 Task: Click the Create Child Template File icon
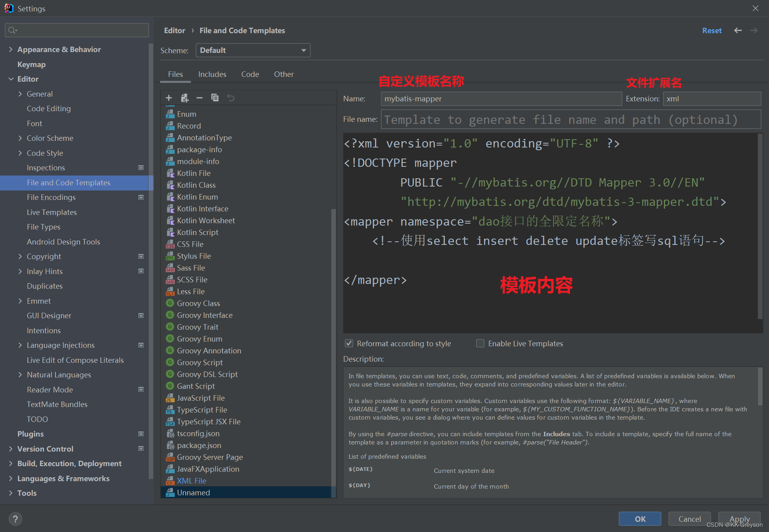(185, 98)
